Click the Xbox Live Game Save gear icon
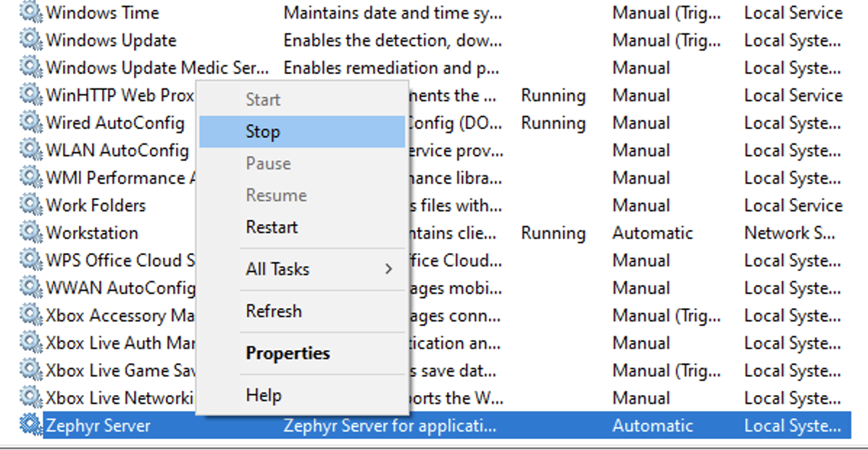This screenshot has height=450, width=868. [30, 370]
